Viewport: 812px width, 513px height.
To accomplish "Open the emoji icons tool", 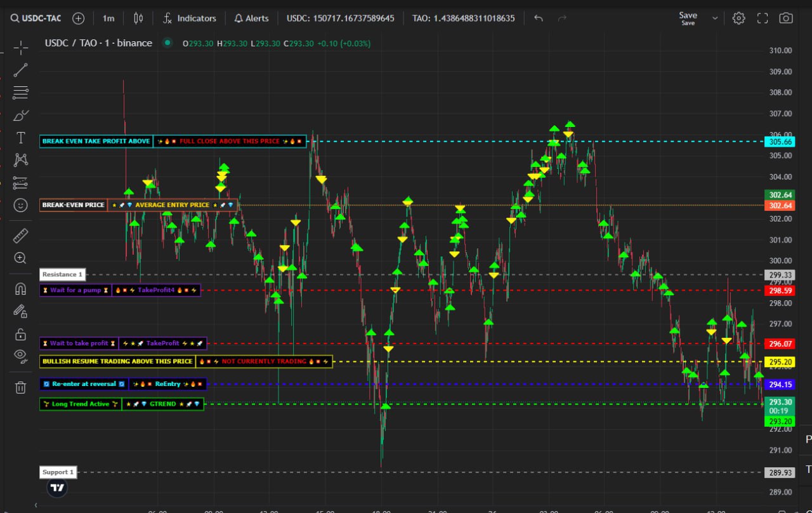I will coord(20,205).
